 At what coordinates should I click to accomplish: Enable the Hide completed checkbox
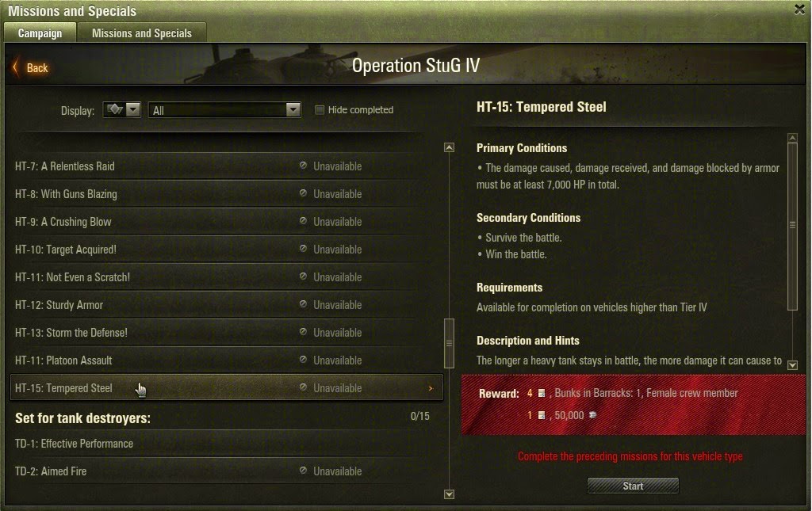pyautogui.click(x=320, y=109)
